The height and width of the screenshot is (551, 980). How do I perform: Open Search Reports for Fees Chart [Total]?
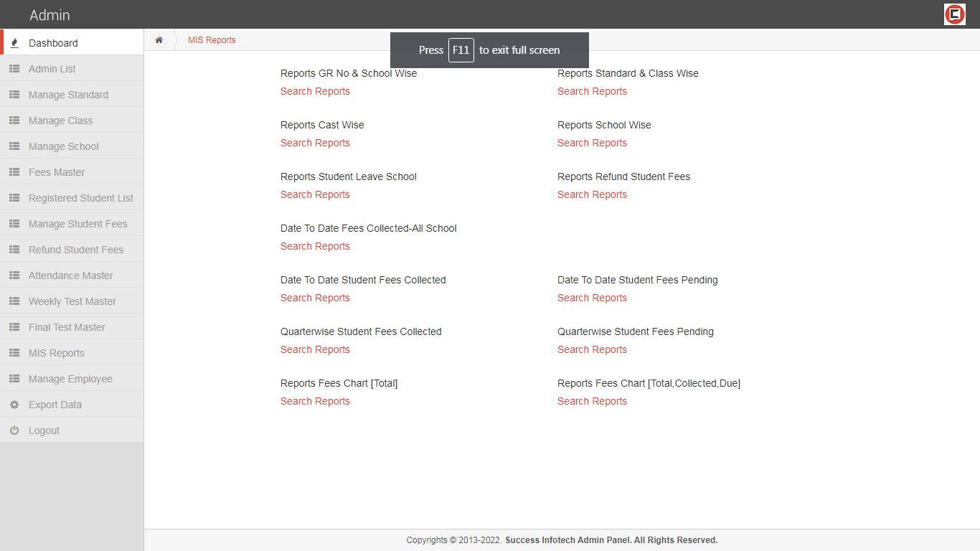click(315, 401)
